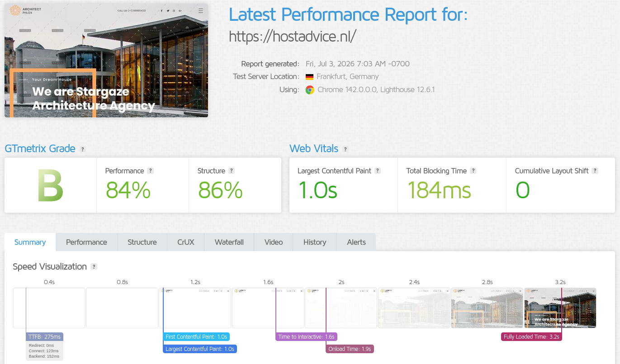Click Largest Contentful Paint 1.0s timeline marker
620x364 pixels.
[200, 349]
